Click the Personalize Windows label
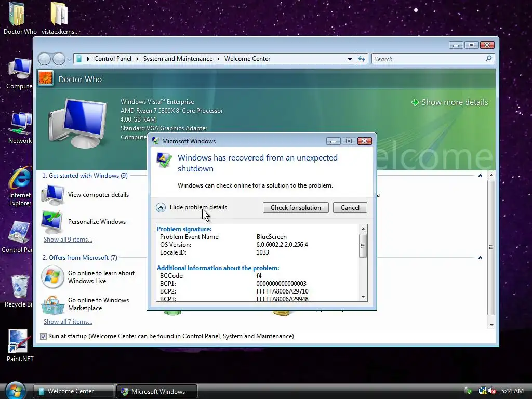This screenshot has height=399, width=532. click(97, 222)
